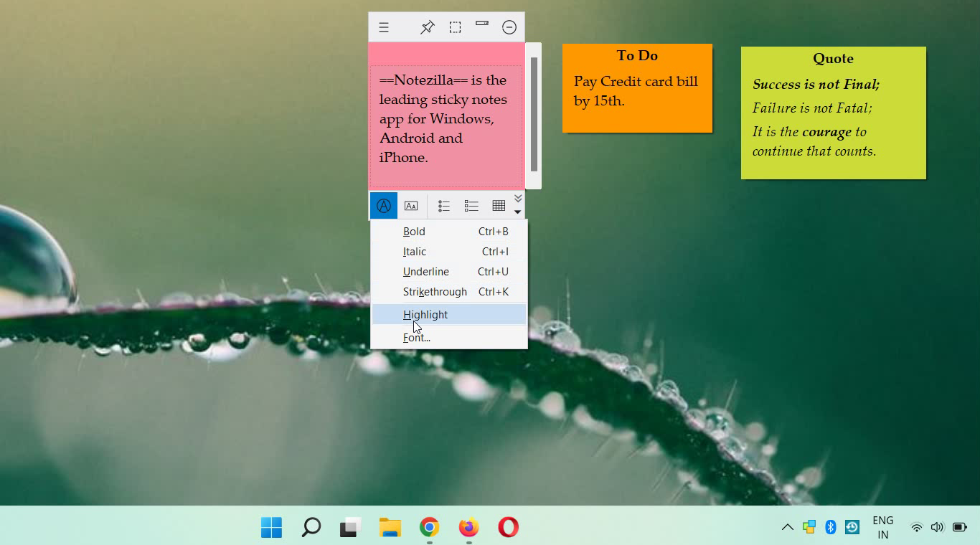
Task: Click the dashed square icon in note toolbar
Action: tap(455, 27)
